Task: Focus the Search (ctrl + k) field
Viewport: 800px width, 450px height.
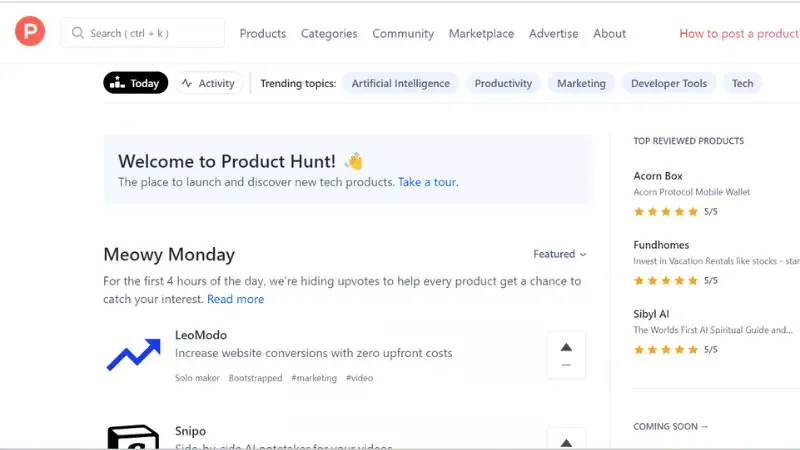Action: click(142, 33)
